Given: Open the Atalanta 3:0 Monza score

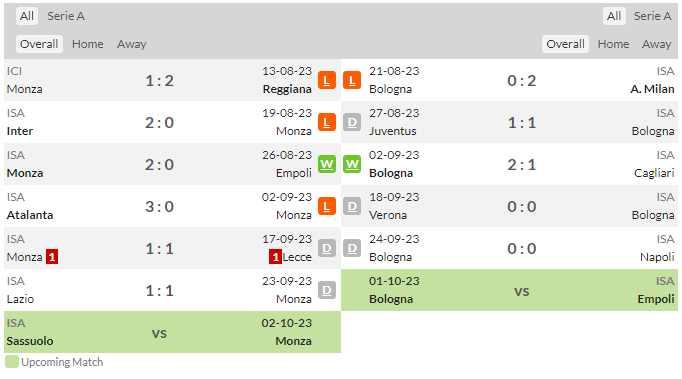Looking at the screenshot, I should 159,206.
